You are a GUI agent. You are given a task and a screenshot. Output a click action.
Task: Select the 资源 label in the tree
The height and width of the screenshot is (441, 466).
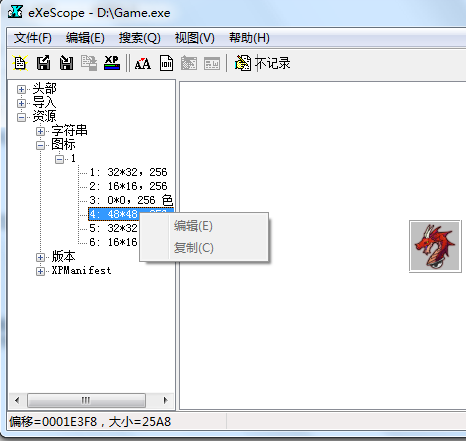point(44,117)
